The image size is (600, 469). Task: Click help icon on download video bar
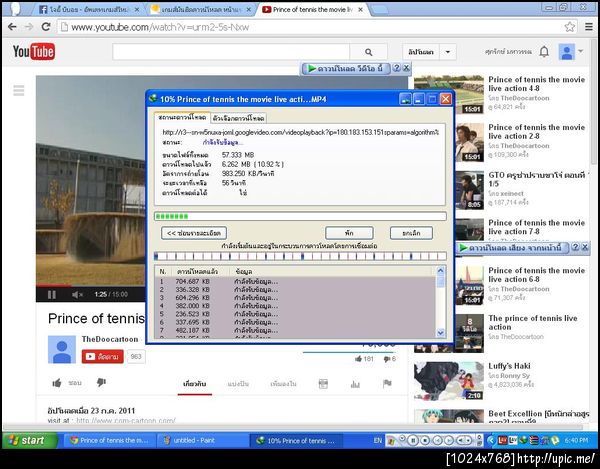click(x=397, y=68)
